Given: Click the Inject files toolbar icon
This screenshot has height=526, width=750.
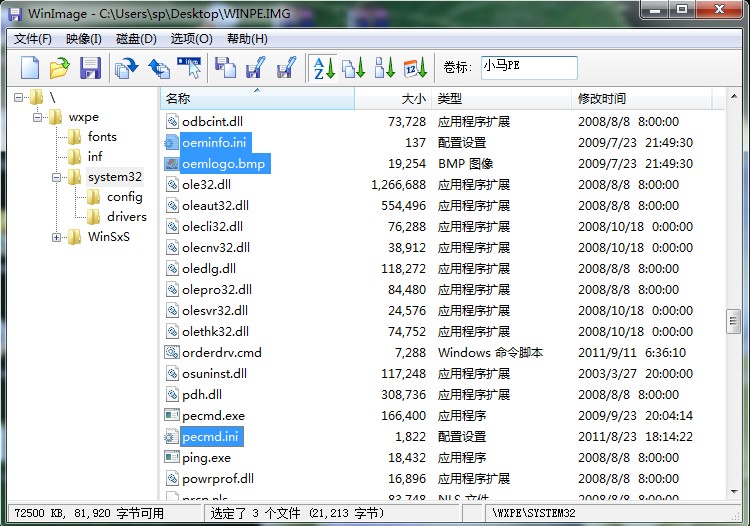Looking at the screenshot, I should (225, 67).
